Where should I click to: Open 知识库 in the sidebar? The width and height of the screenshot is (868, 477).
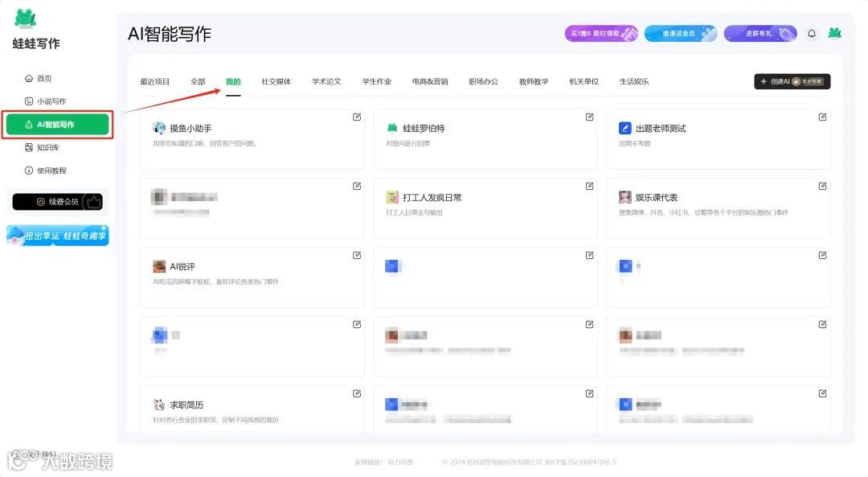[x=42, y=147]
